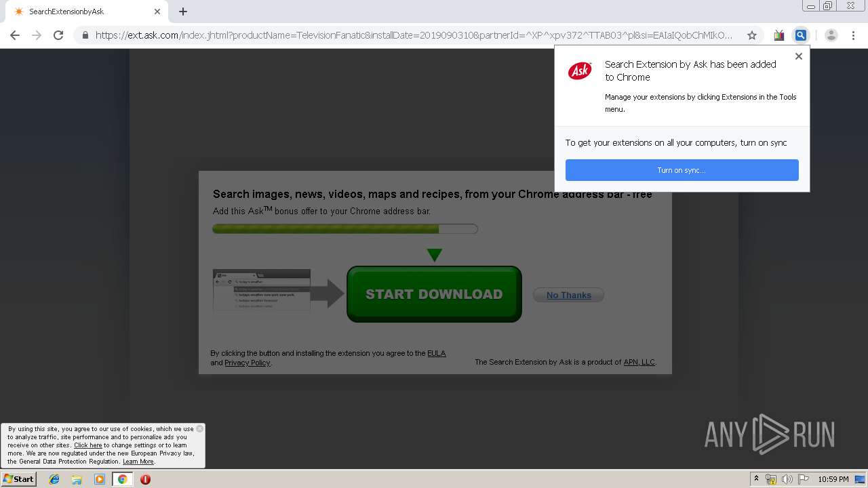This screenshot has width=868, height=488.
Task: Click the START DOWNLOAD button
Action: click(x=434, y=294)
